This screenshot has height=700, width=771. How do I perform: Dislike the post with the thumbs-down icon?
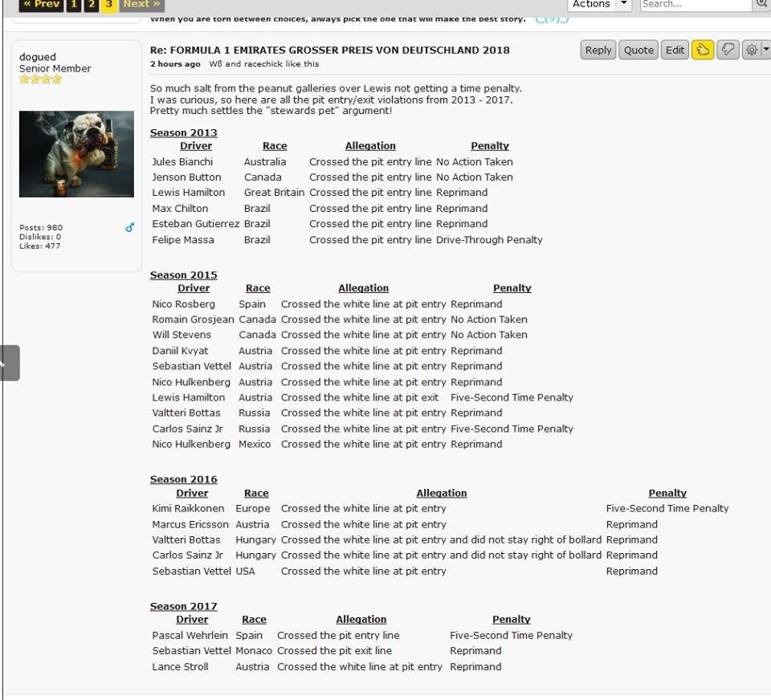click(x=728, y=50)
